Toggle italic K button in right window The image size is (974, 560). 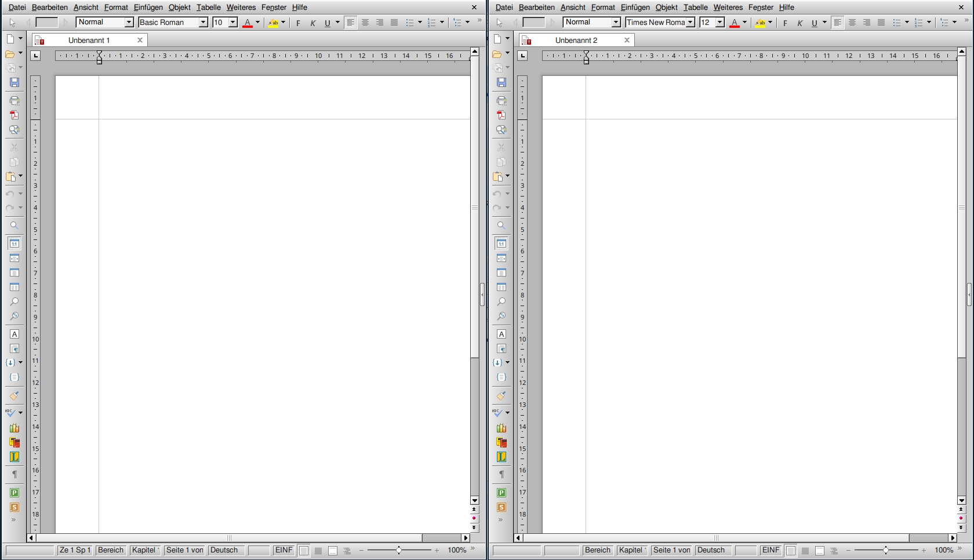click(x=799, y=23)
